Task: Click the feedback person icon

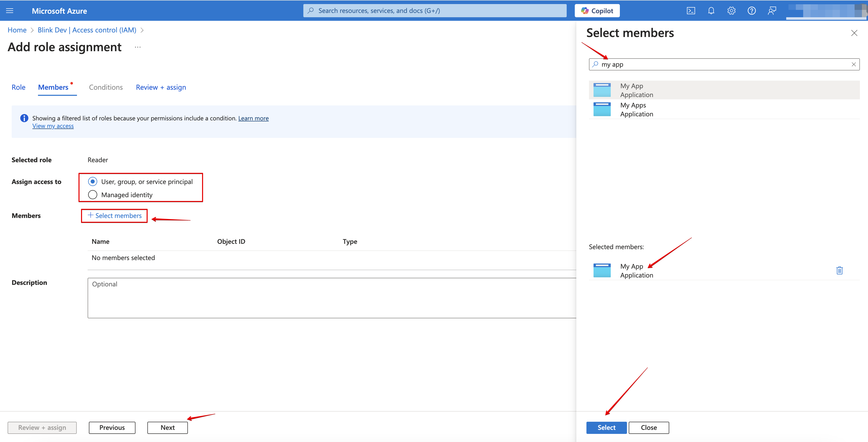Action: click(x=772, y=11)
